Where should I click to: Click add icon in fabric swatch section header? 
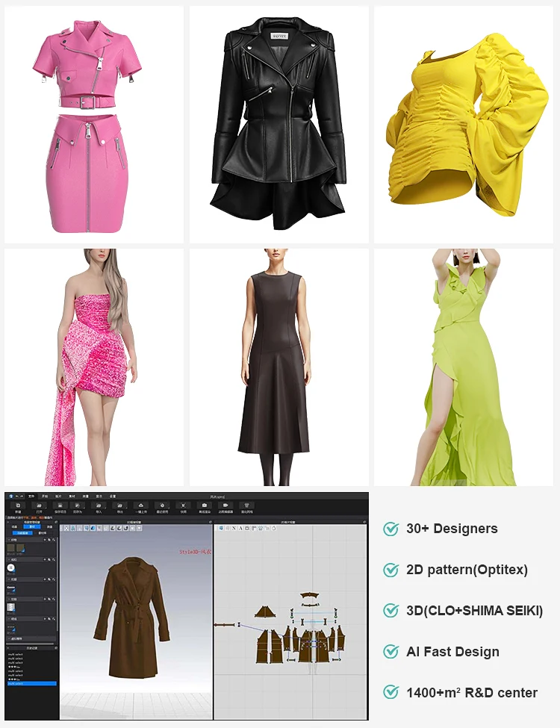point(45,540)
